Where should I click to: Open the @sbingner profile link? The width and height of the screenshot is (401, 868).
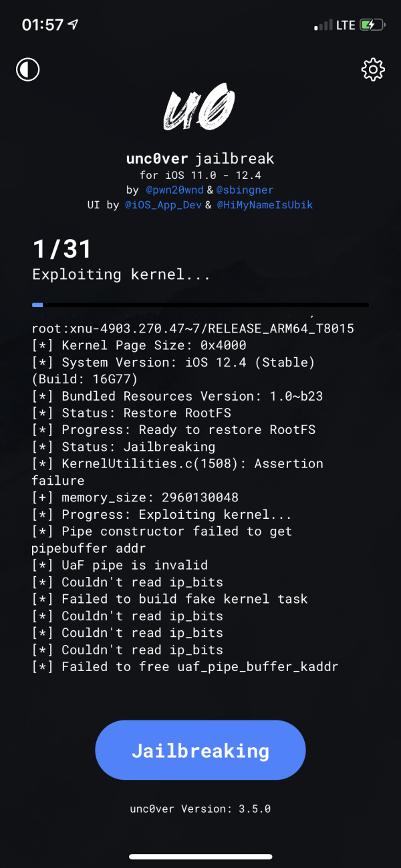pos(245,190)
